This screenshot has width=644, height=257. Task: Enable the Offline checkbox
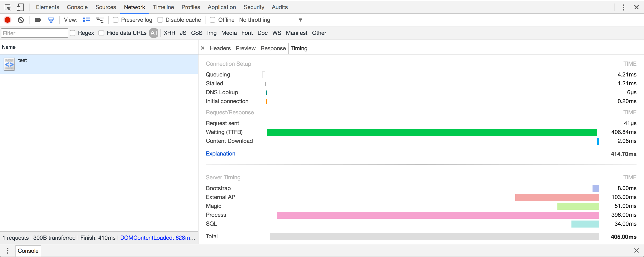[x=212, y=20]
